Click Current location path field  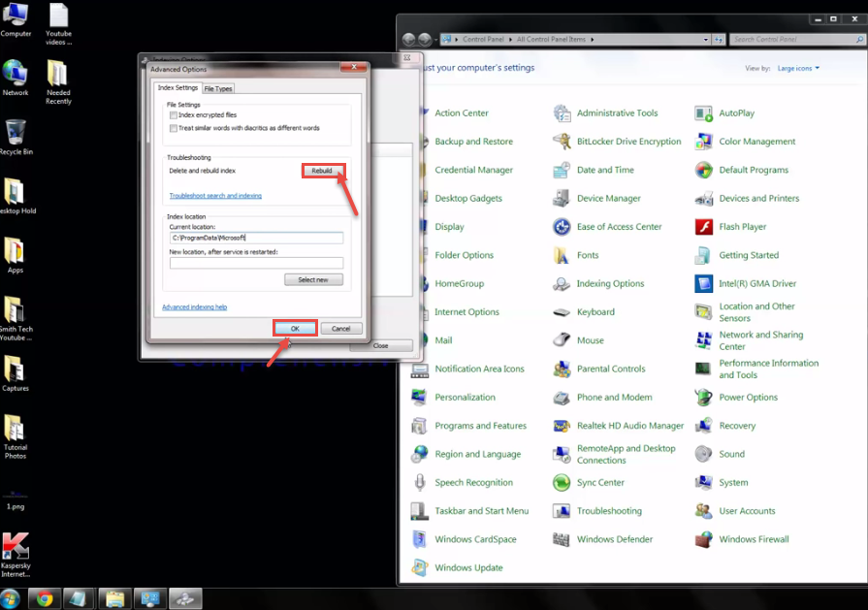(256, 238)
